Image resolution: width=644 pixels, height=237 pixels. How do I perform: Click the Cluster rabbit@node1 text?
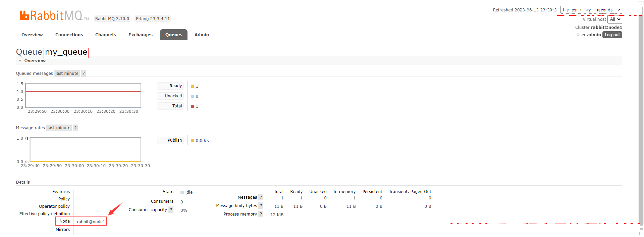tap(599, 28)
